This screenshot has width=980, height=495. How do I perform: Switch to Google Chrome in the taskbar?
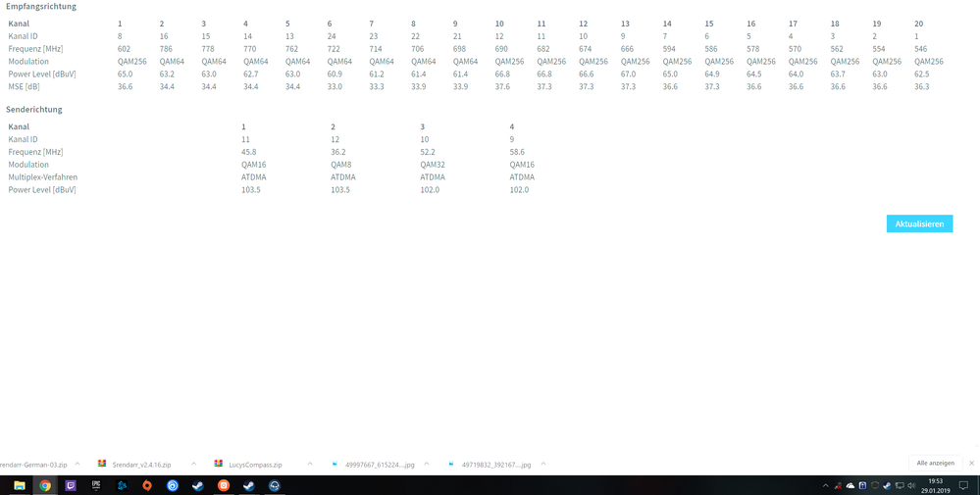(x=45, y=485)
